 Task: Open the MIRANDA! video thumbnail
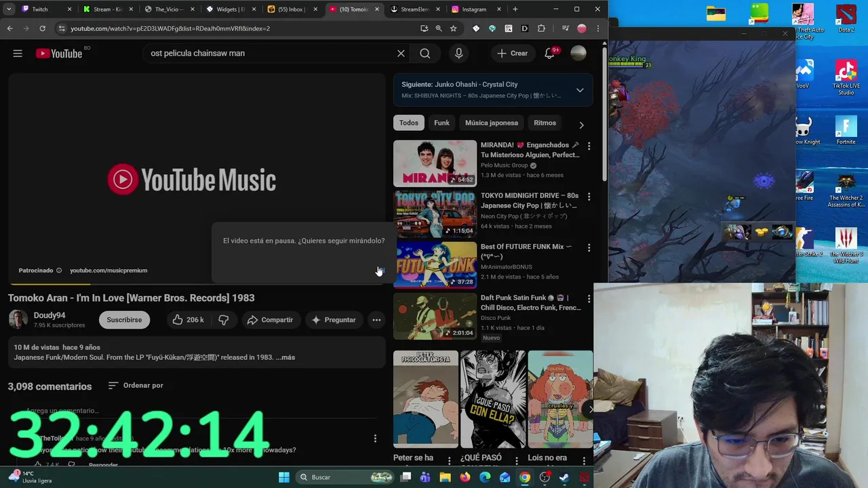(435, 163)
